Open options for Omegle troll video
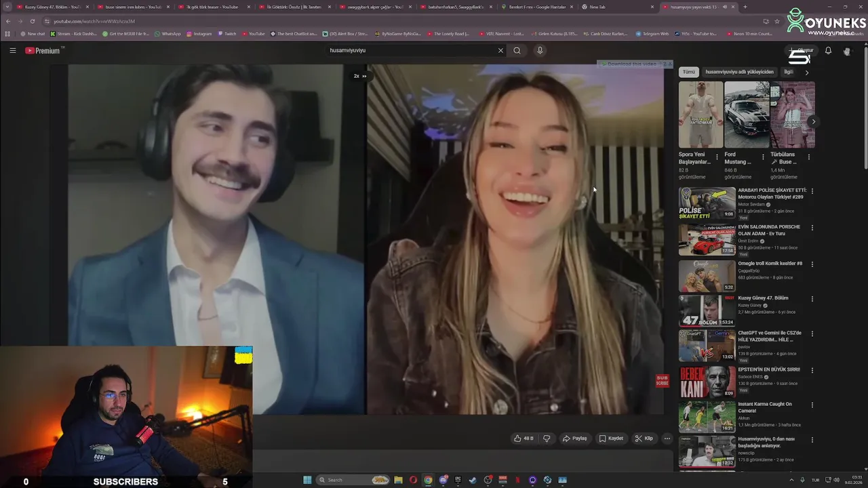Image resolution: width=868 pixels, height=488 pixels. point(812,264)
